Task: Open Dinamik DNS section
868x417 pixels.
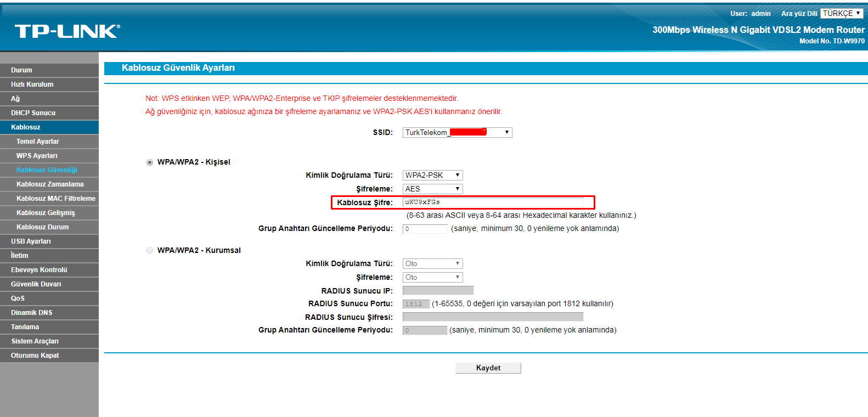Action: [x=49, y=313]
